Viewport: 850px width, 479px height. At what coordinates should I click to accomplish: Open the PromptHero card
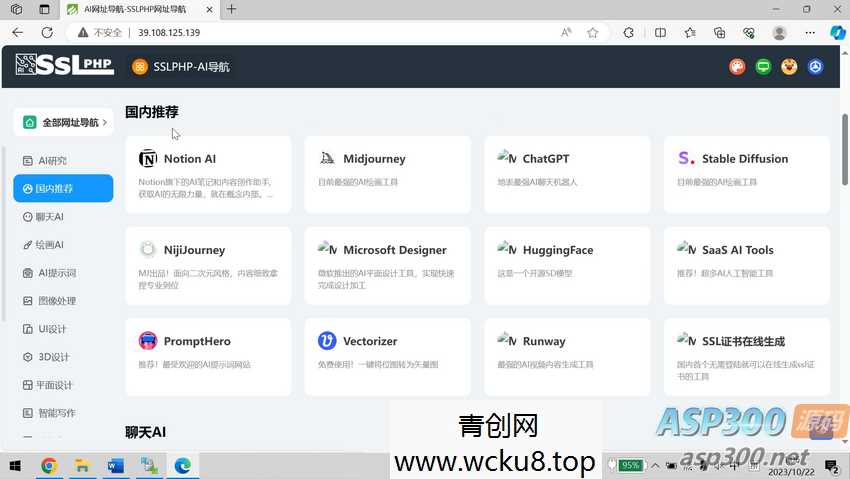coord(208,357)
